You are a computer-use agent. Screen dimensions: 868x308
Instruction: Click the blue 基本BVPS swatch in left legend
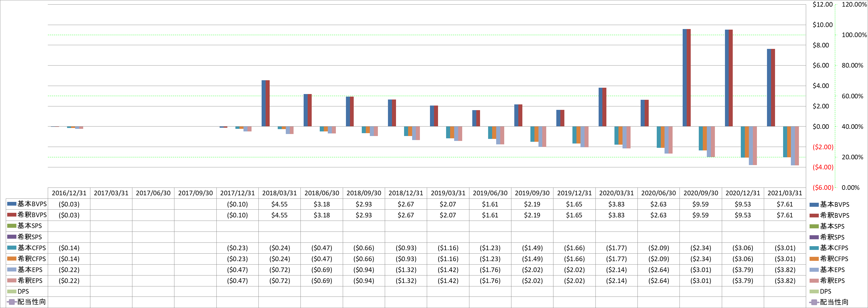coord(12,204)
